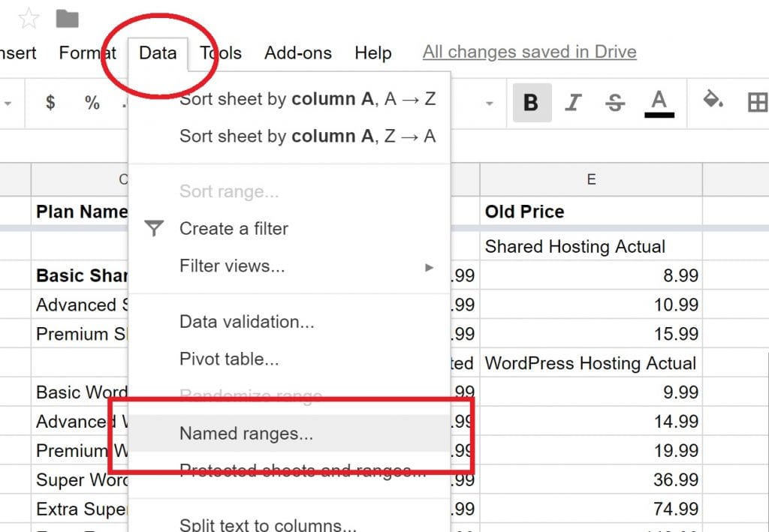Open the Help menu
Viewport: 769px width, 532px height.
click(373, 53)
